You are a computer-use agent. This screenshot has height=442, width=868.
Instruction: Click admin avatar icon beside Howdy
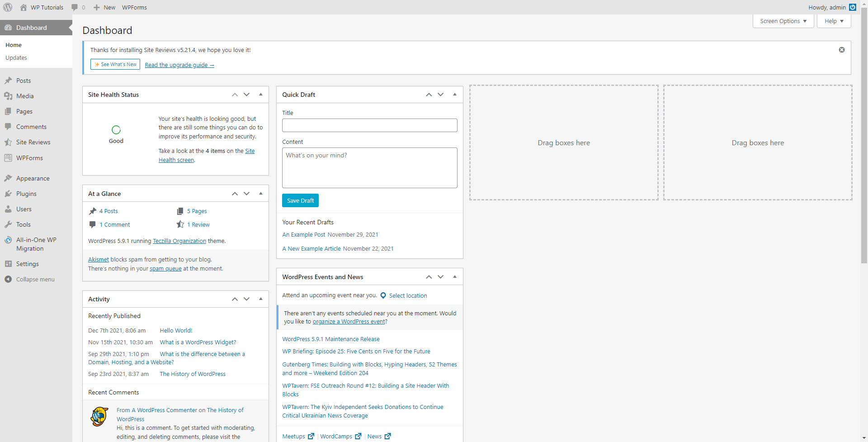(853, 7)
